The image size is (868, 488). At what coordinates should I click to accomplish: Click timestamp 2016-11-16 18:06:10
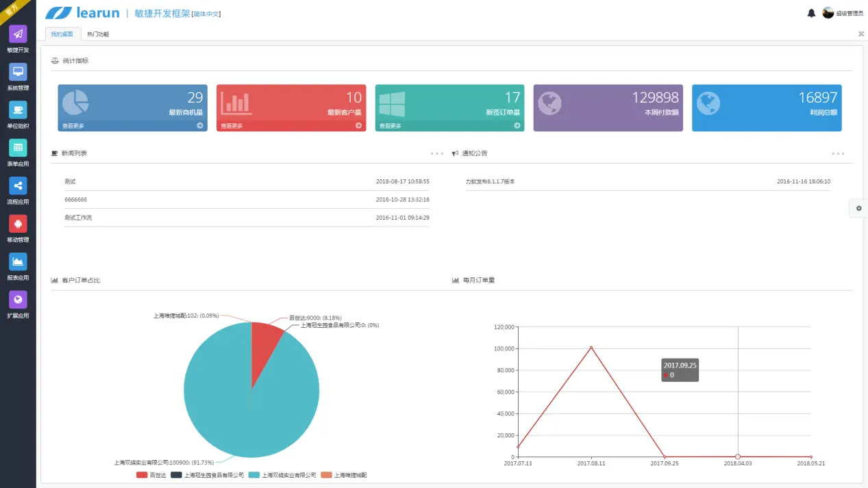coord(804,181)
